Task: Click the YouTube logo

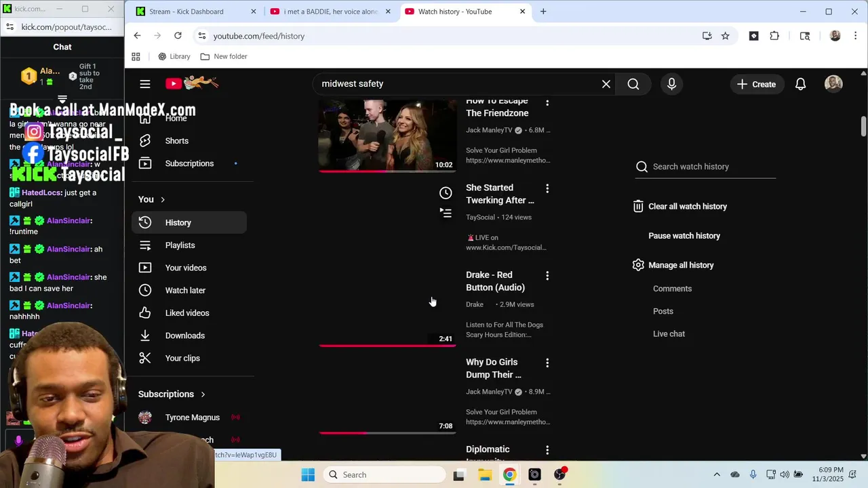Action: point(192,83)
